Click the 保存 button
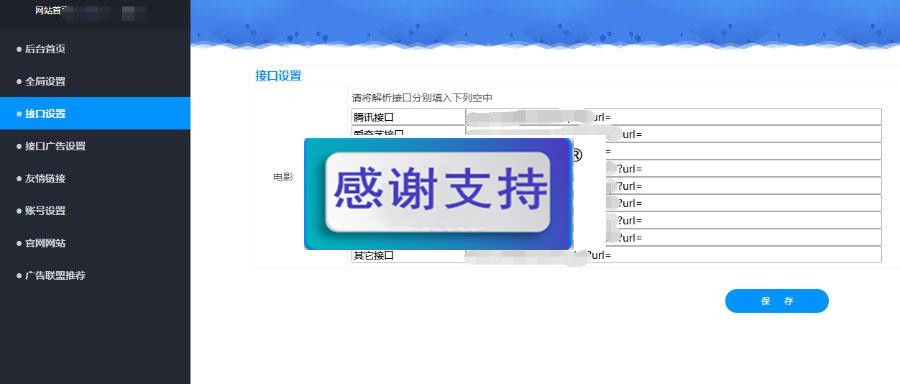The width and height of the screenshot is (900, 384). pos(777,301)
